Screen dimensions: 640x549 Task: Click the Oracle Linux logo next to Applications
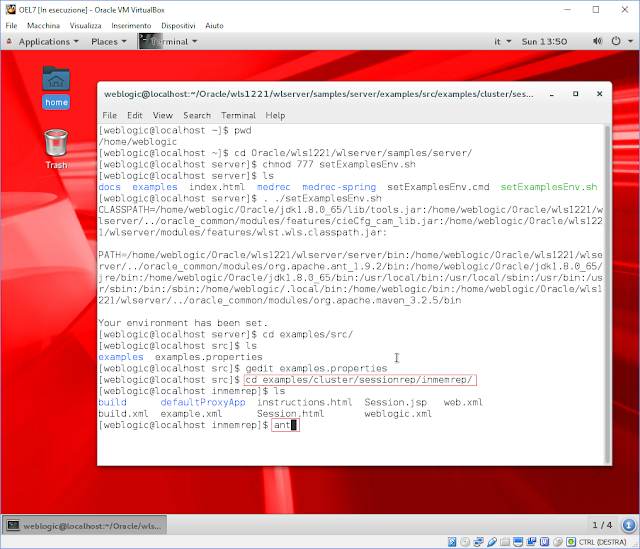(x=9, y=41)
